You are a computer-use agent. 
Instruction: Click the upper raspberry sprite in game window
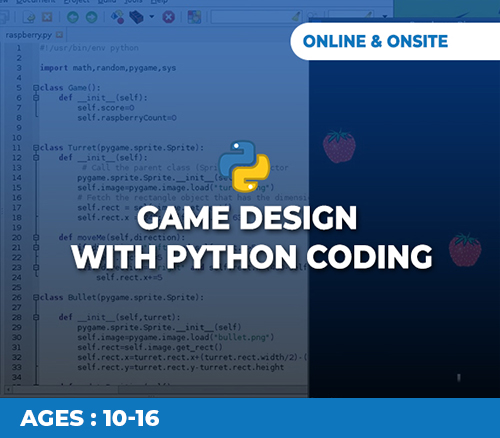pyautogui.click(x=339, y=146)
